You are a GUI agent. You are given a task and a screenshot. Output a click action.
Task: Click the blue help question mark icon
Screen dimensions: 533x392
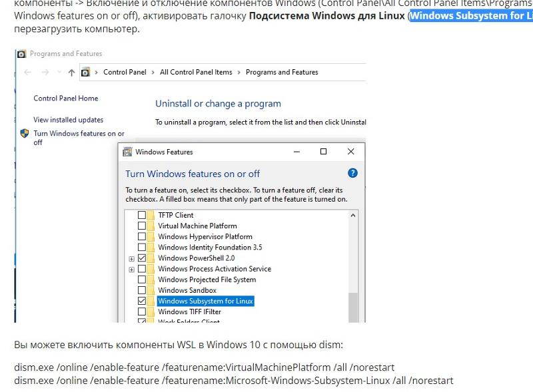(x=352, y=173)
